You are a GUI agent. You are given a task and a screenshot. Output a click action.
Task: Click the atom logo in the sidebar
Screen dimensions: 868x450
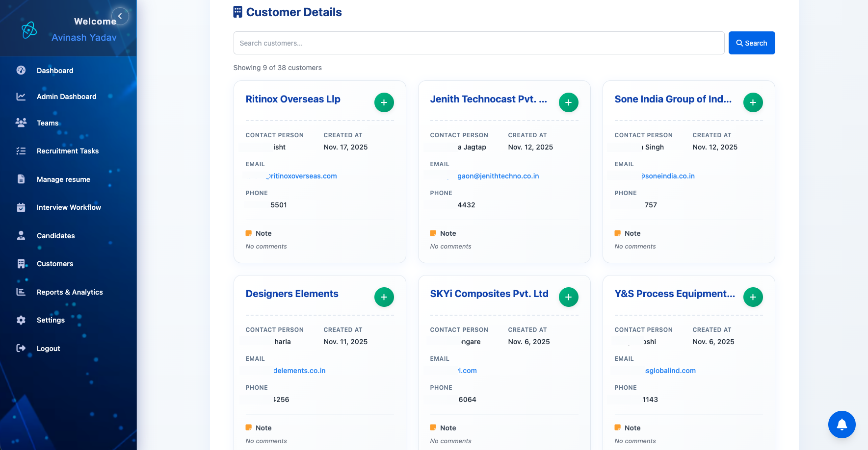pyautogui.click(x=29, y=30)
